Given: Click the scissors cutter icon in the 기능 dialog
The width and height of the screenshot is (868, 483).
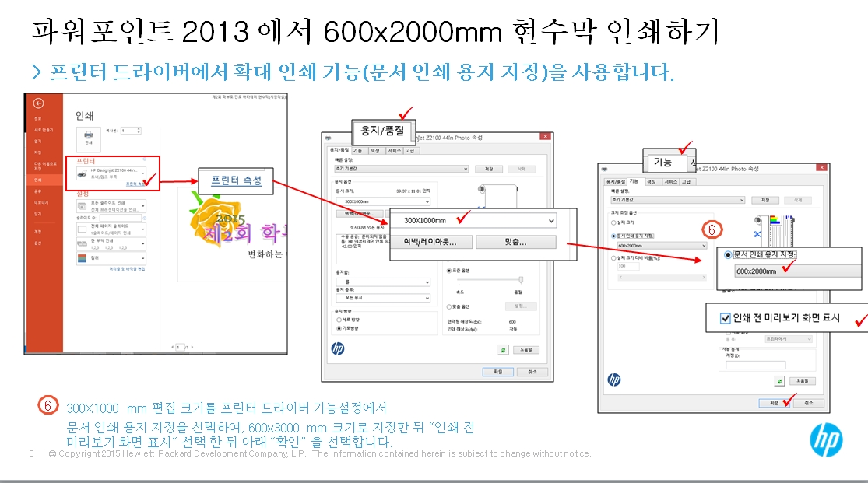Looking at the screenshot, I should pyautogui.click(x=757, y=234).
